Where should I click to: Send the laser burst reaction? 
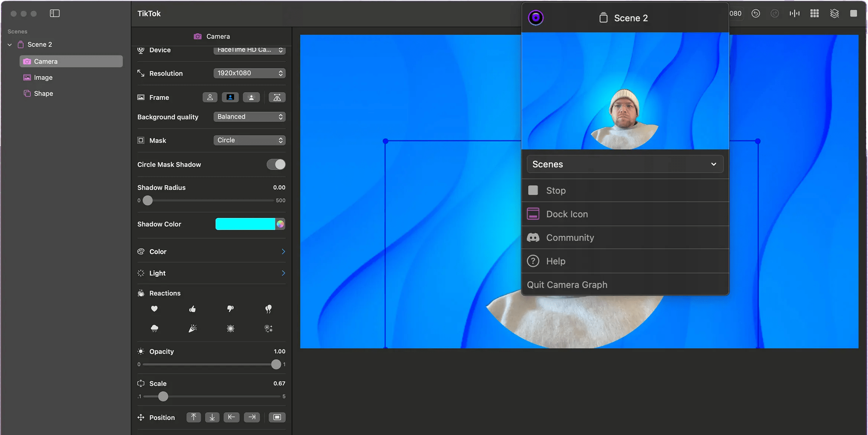tap(230, 328)
